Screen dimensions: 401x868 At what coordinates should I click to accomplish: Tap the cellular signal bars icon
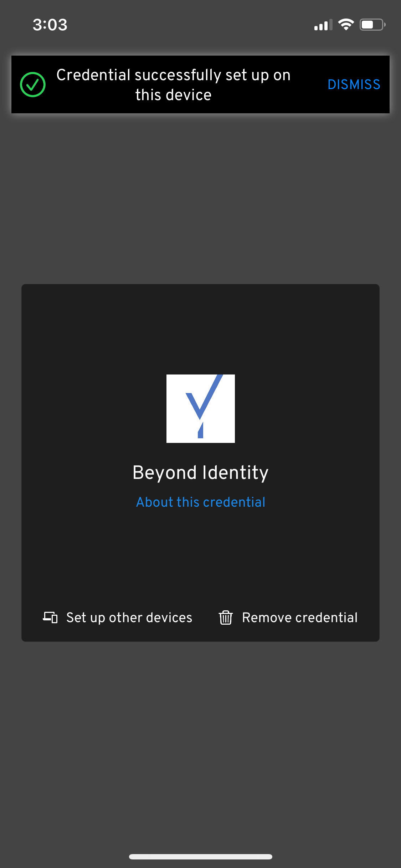[x=323, y=25]
